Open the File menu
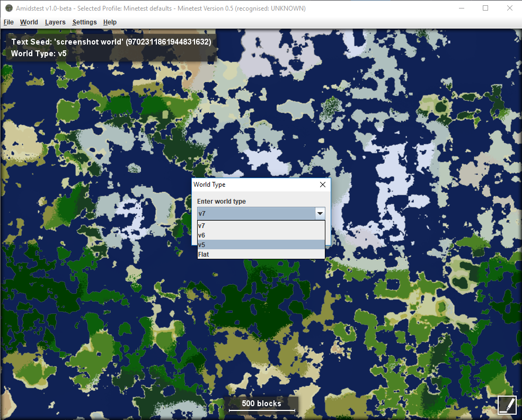The image size is (522, 420). 8,22
